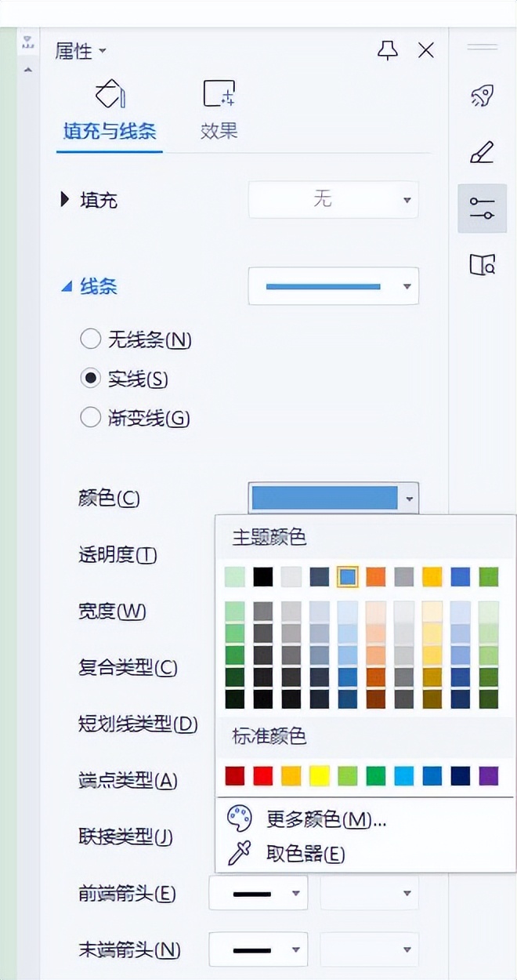The width and height of the screenshot is (517, 980).
Task: Click the 联接类型(J) label
Action: click(x=125, y=837)
